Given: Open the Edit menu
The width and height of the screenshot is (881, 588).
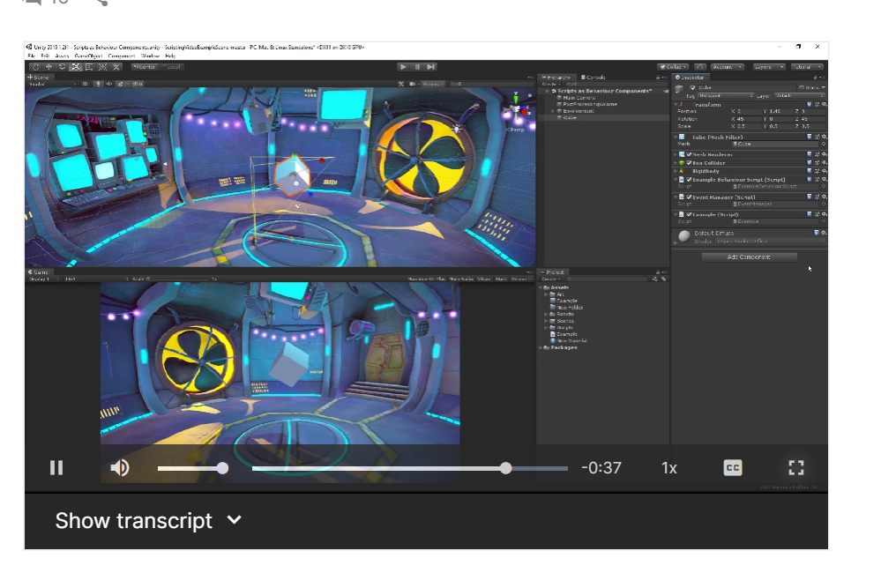Looking at the screenshot, I should 45,56.
